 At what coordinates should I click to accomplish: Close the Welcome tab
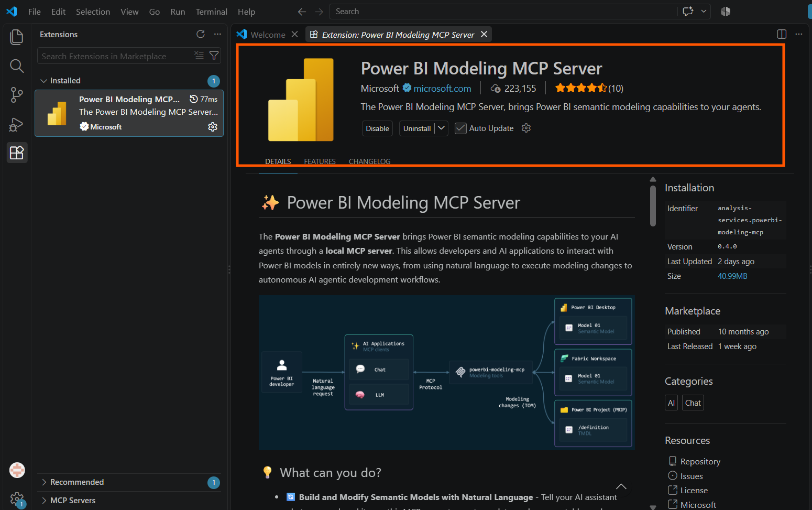(x=295, y=34)
